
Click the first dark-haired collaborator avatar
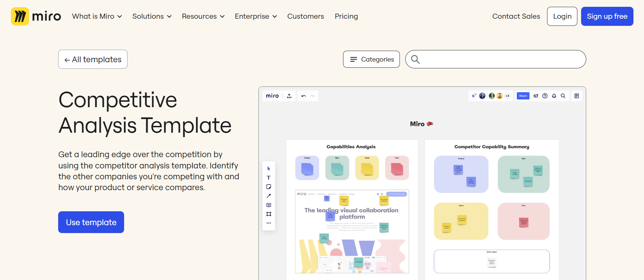(482, 96)
